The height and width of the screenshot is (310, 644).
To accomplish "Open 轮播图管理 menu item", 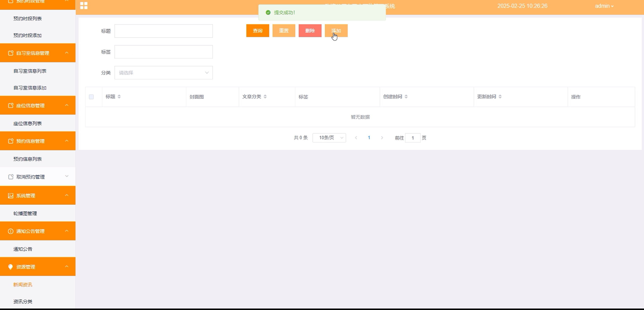I will point(25,214).
